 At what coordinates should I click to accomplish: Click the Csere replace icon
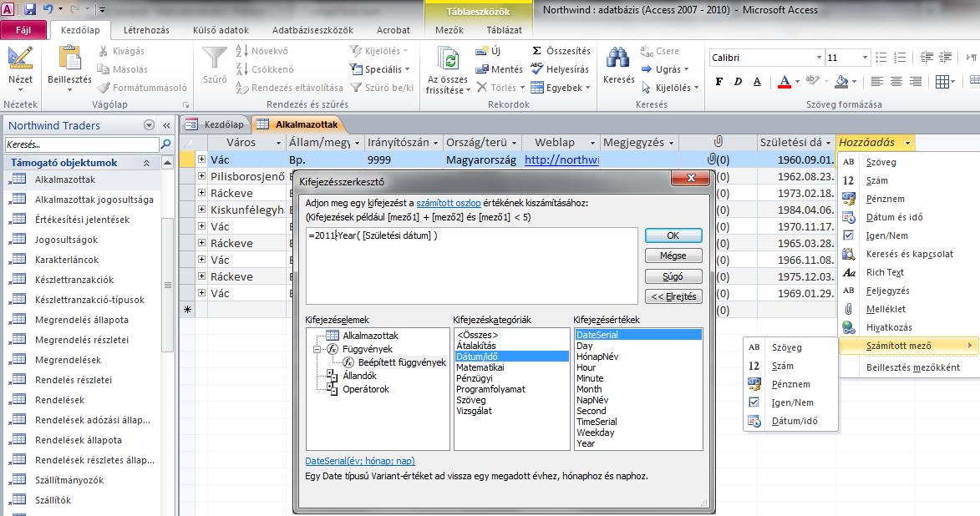647,51
